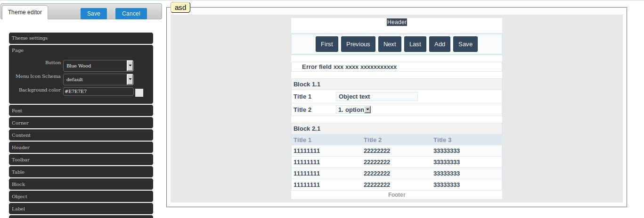Click the Background color hex input field

coord(98,92)
